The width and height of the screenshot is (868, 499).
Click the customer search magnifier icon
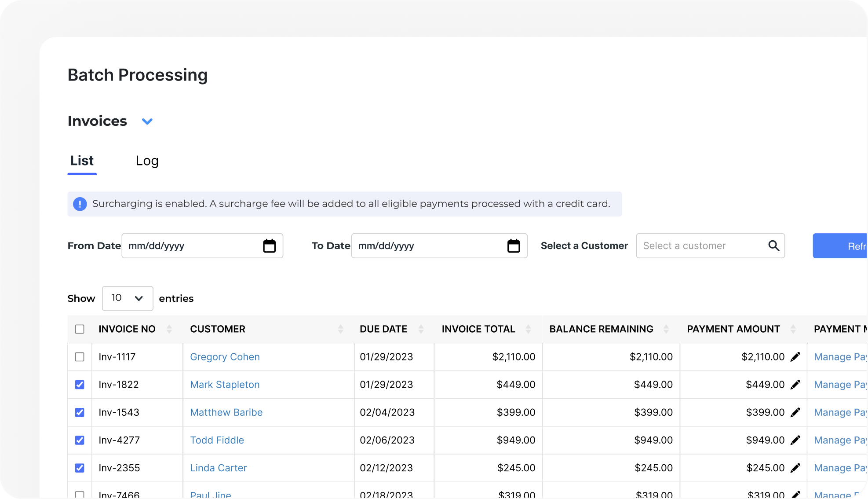(x=774, y=246)
